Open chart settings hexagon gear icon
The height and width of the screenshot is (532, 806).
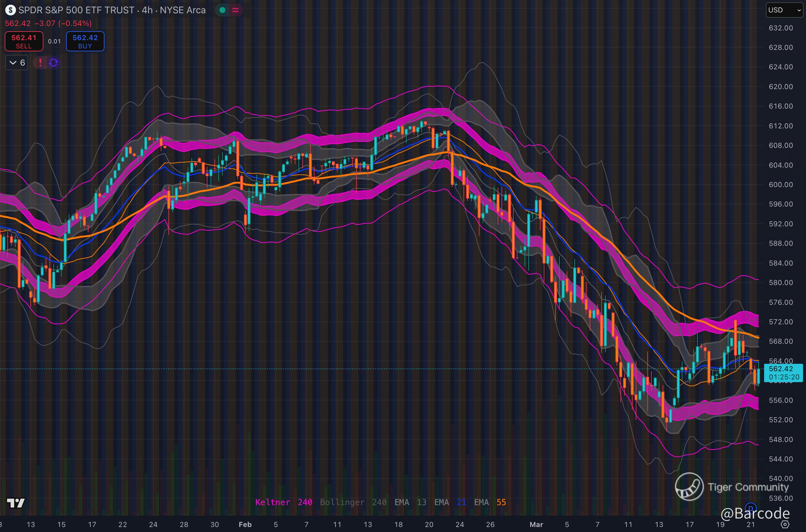point(785,524)
